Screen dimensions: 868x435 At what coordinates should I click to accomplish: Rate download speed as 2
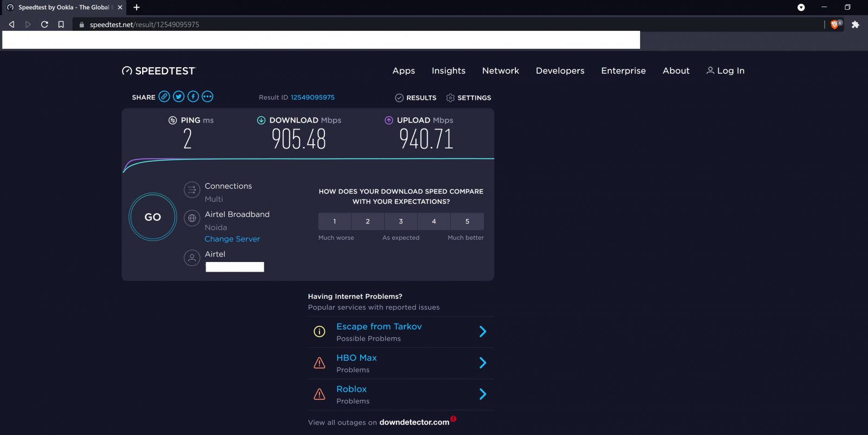[368, 221]
